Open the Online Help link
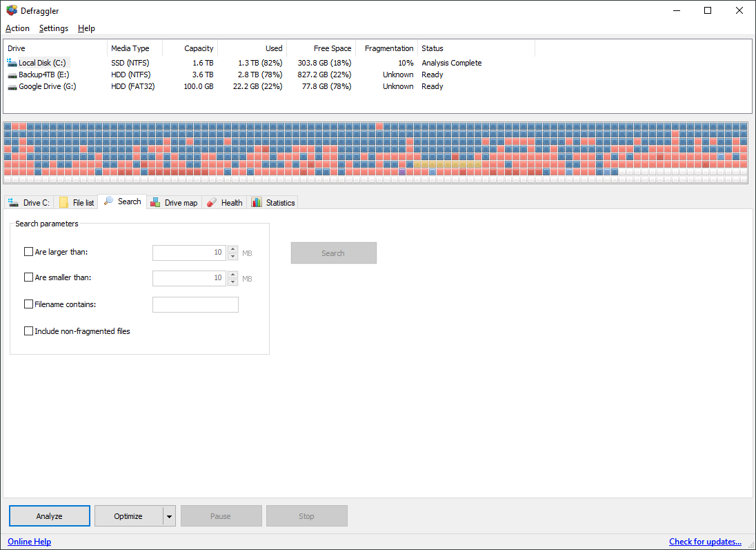The image size is (756, 550). [30, 542]
